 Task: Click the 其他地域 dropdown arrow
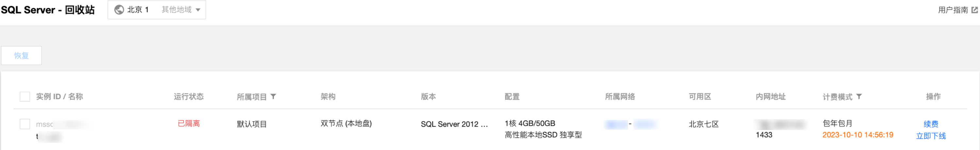[198, 10]
